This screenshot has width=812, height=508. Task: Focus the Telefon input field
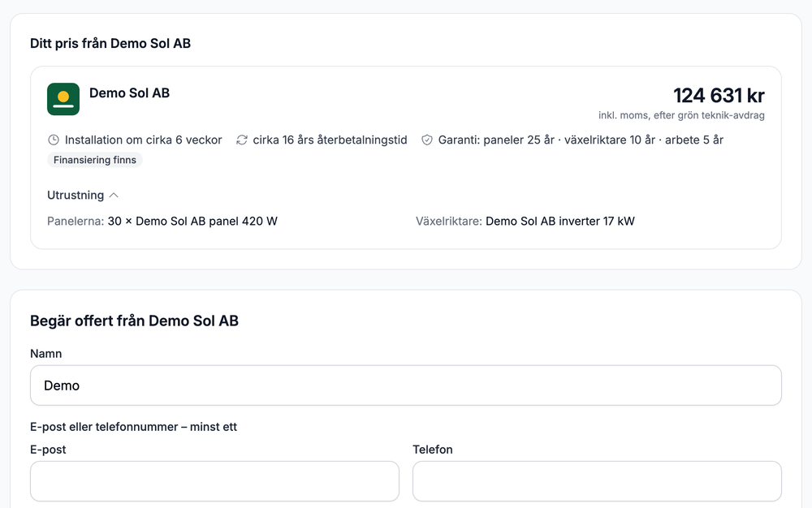tap(597, 481)
